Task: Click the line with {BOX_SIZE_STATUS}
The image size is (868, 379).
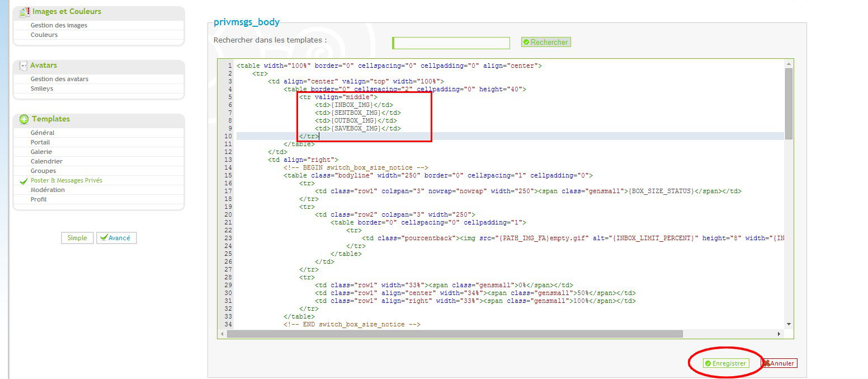Action: [x=528, y=191]
